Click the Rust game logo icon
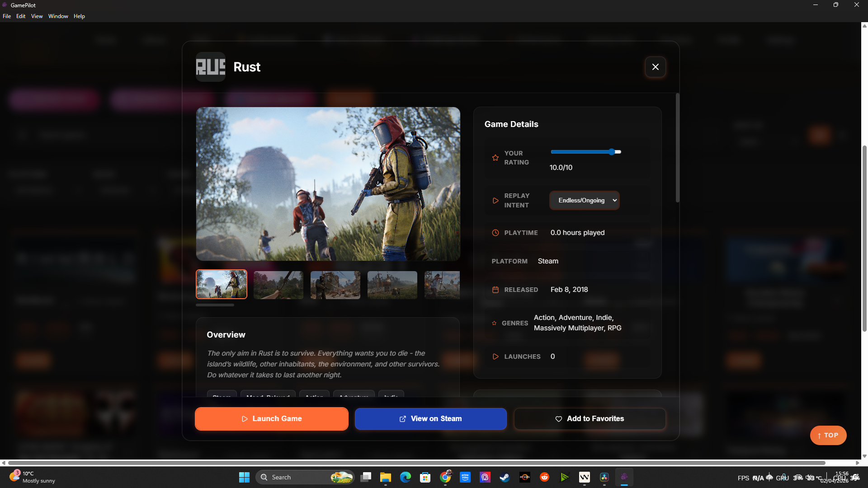868x488 pixels. 211,67
